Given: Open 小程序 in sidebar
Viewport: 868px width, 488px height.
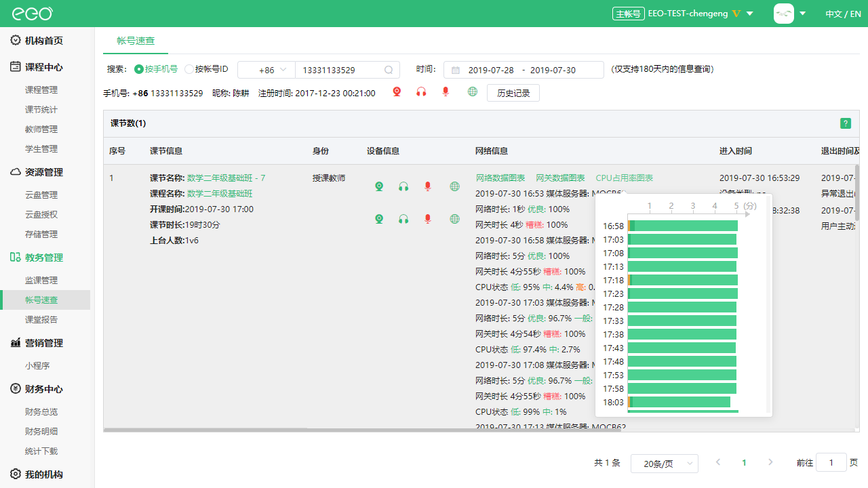Looking at the screenshot, I should point(37,366).
